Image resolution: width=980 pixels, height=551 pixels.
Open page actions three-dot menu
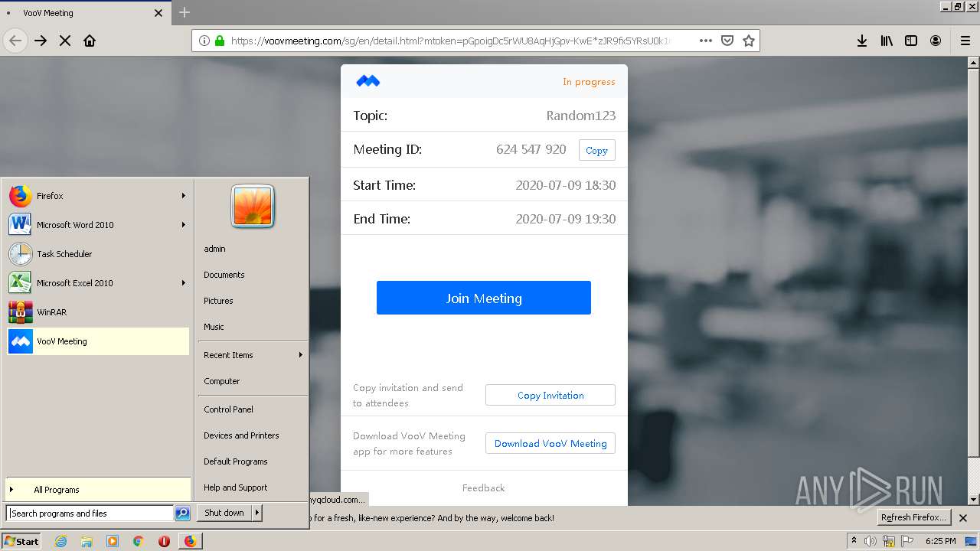coord(706,41)
